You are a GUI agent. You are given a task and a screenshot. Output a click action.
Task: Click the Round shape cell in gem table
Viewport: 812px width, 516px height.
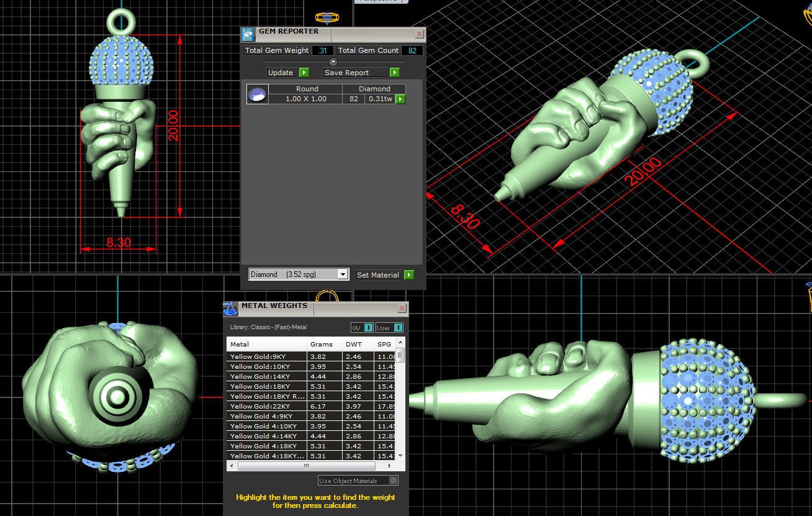click(x=307, y=89)
